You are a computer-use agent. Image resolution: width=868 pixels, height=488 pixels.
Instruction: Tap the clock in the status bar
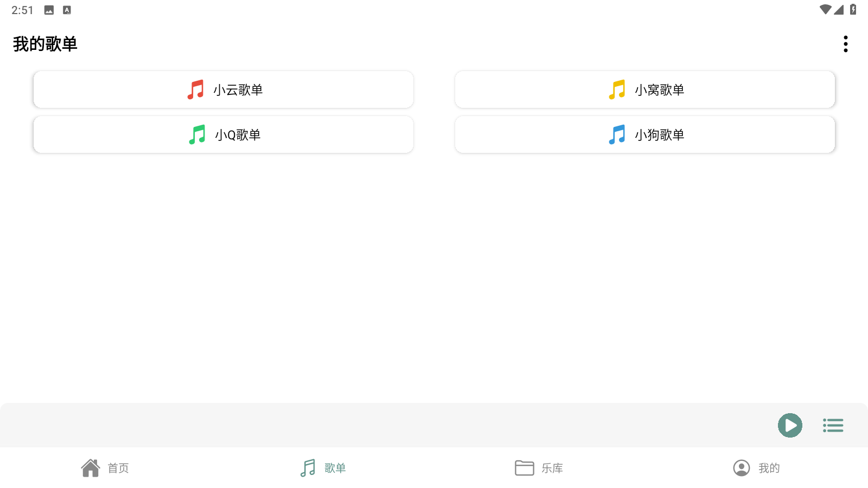23,9
